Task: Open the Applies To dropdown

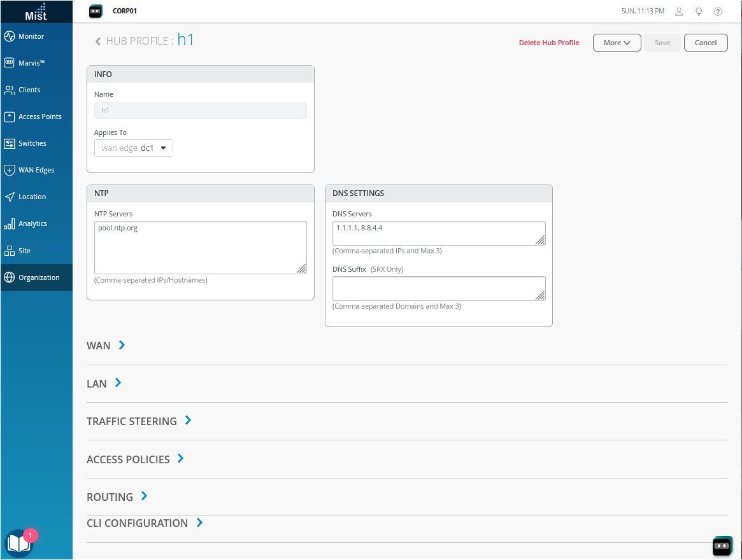Action: [x=134, y=148]
